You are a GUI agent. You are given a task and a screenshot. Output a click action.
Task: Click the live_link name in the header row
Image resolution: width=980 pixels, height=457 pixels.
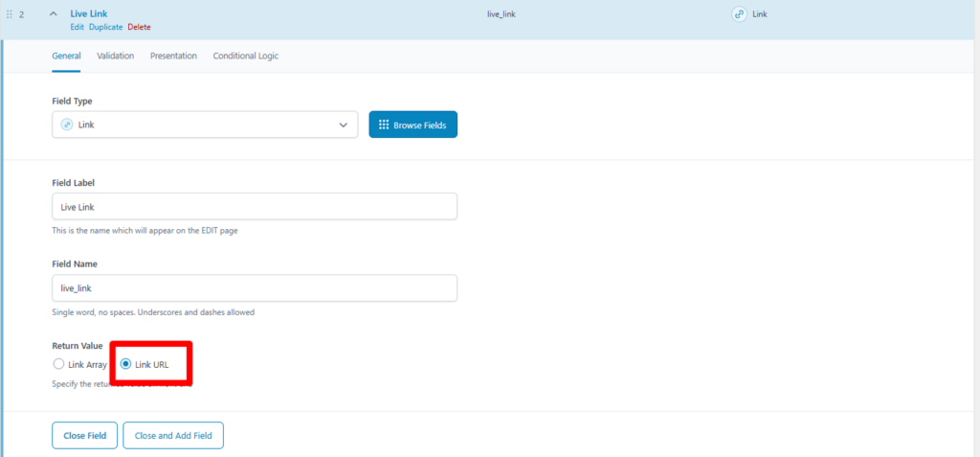(x=501, y=13)
